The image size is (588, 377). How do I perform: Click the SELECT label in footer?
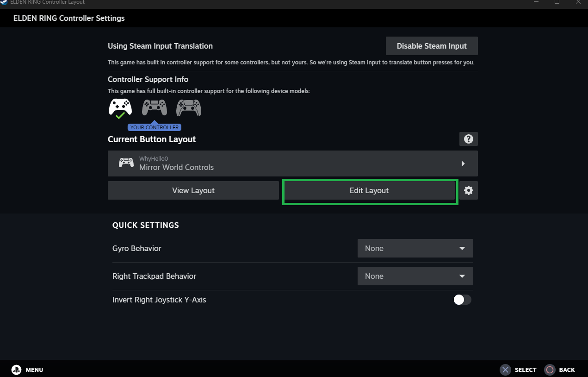526,370
